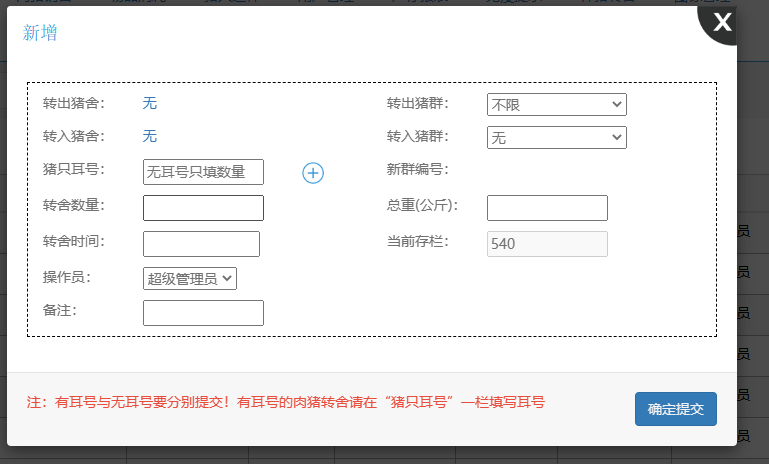Select the 转舍时间 date field
769x464 pixels.
201,243
